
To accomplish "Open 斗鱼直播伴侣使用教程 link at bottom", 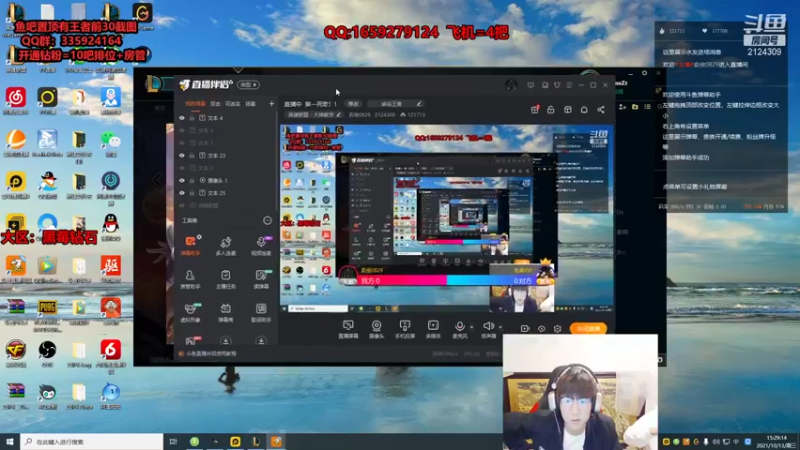I will tap(211, 354).
